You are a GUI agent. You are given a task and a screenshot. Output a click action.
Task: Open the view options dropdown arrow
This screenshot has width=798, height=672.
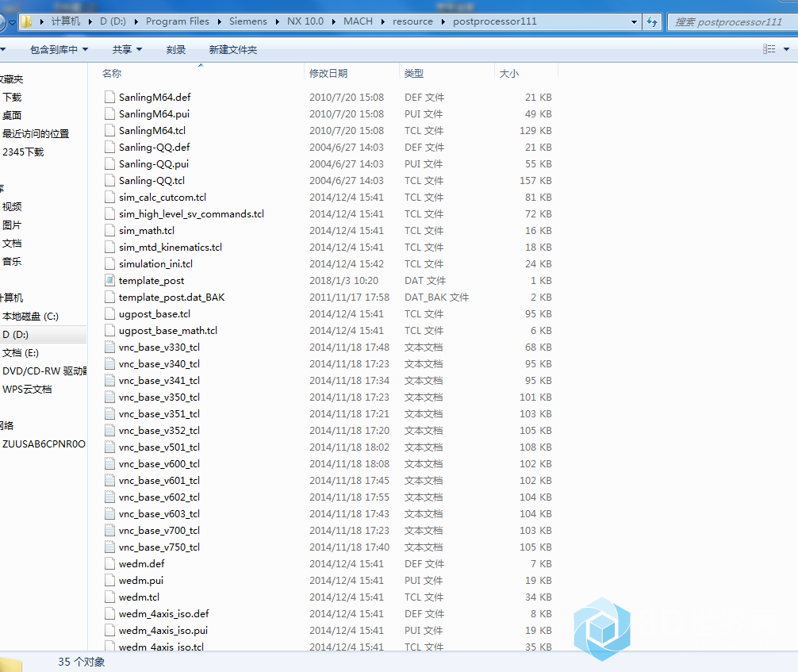tap(786, 49)
